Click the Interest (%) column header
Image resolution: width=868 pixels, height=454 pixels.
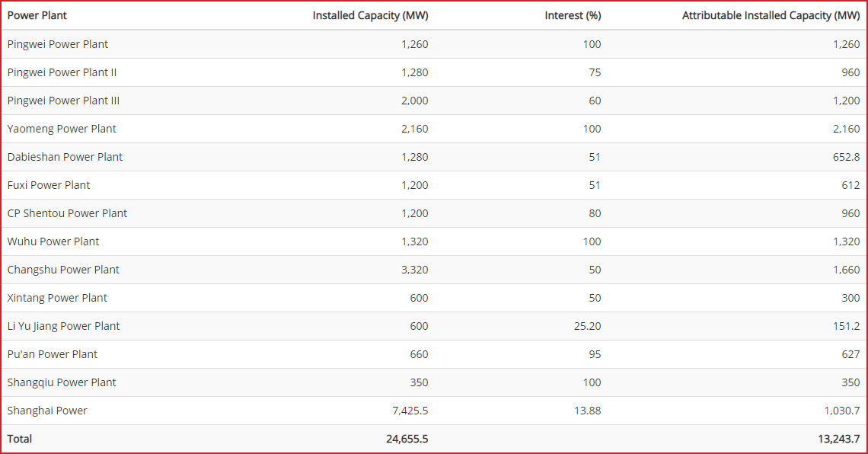[x=573, y=15]
